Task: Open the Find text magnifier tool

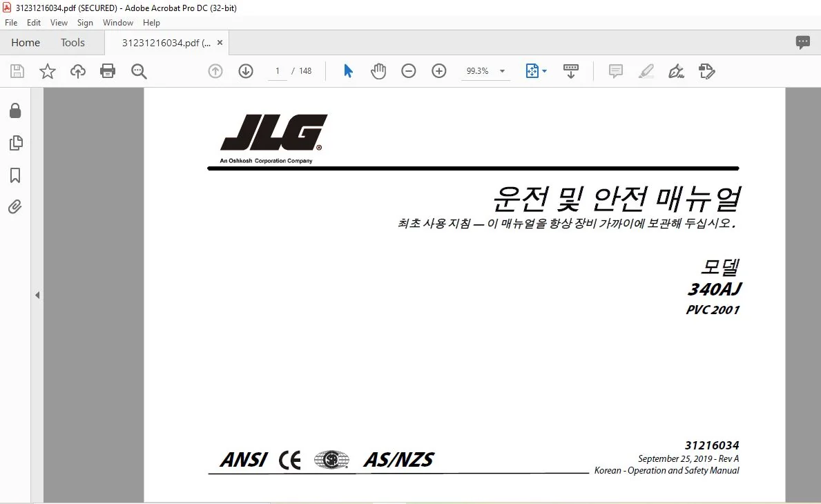Action: 139,71
